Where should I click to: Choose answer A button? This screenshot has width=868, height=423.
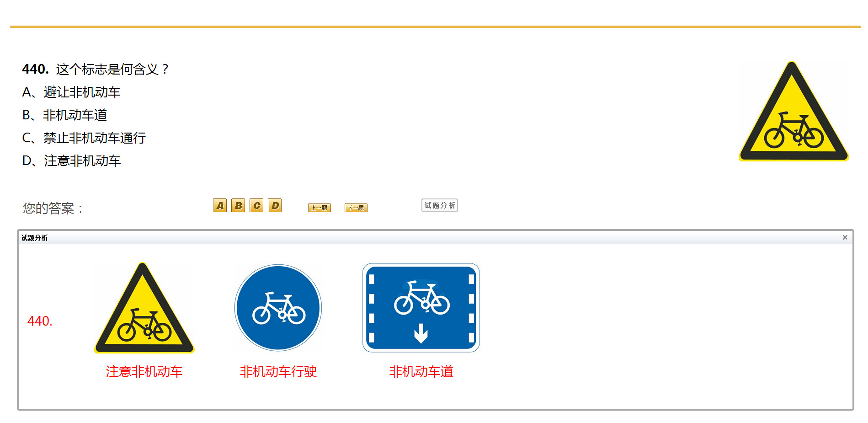[220, 205]
